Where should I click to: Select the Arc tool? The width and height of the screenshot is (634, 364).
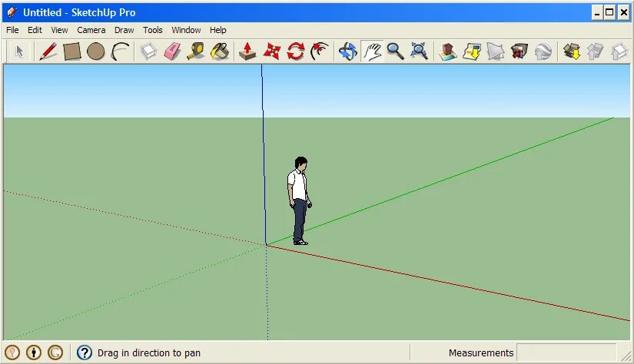click(120, 51)
